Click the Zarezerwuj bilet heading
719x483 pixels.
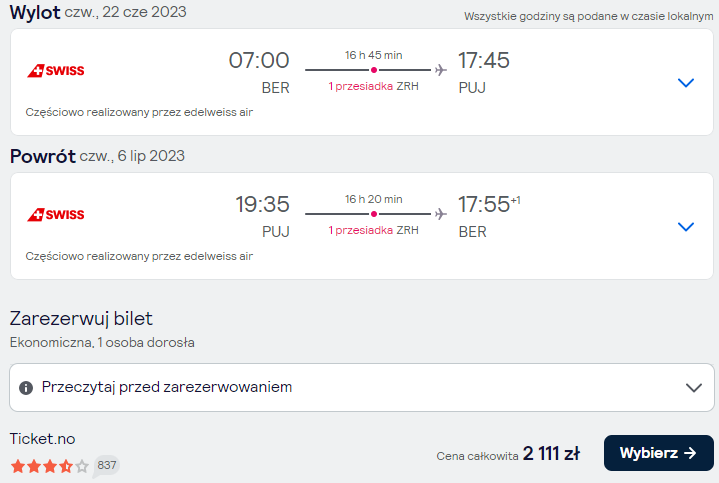click(x=81, y=319)
